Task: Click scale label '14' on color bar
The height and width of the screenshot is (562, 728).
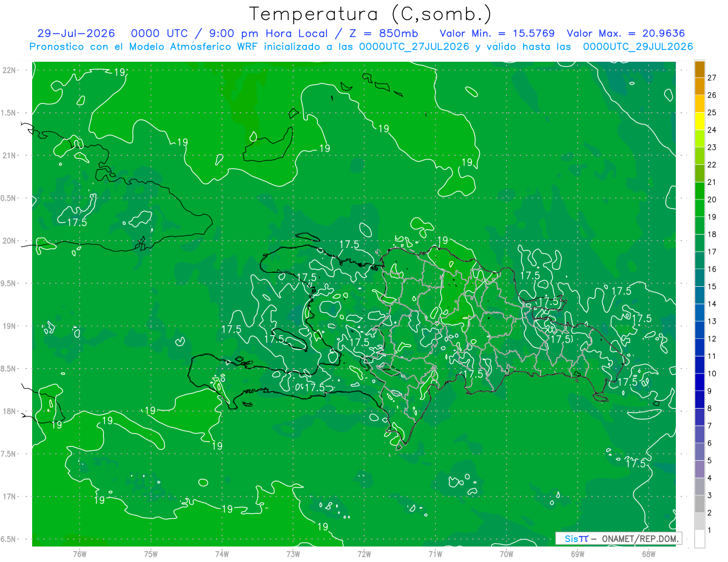Action: 712,304
